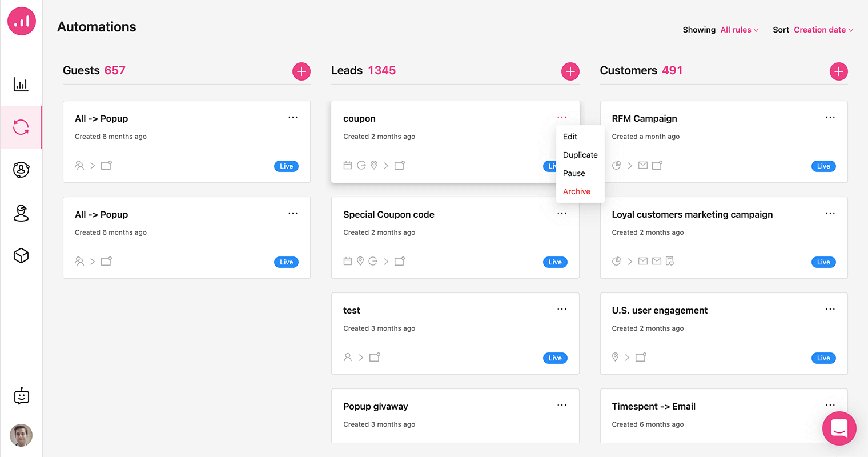
Task: Open the coupon automation title
Action: click(x=359, y=118)
